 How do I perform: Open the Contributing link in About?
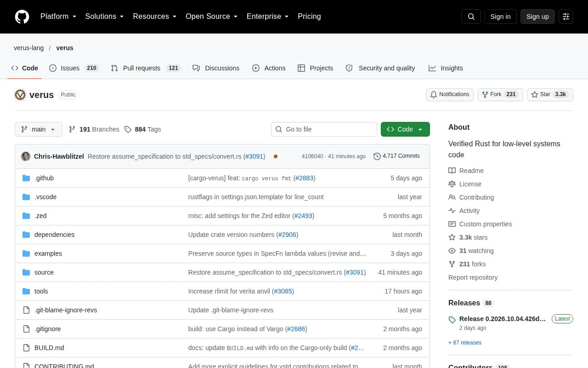click(471, 197)
